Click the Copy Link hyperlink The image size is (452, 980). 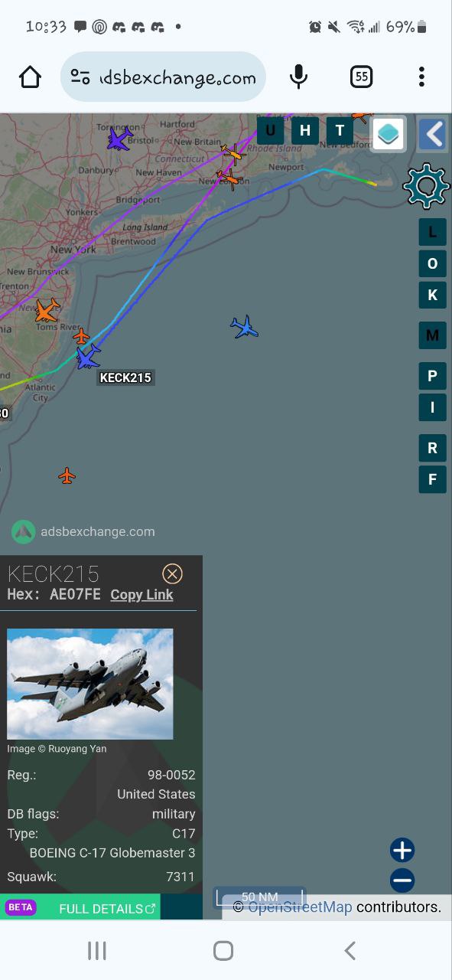(x=141, y=595)
